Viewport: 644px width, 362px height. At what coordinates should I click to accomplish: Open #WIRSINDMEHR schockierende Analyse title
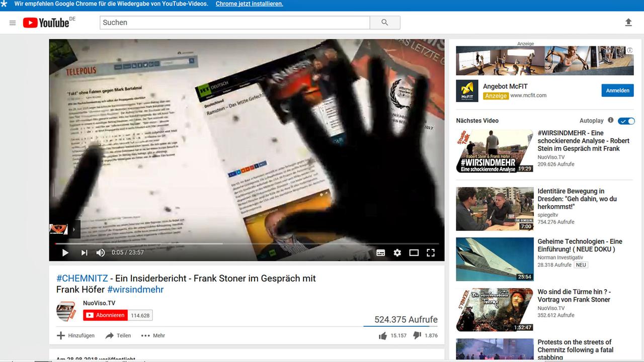coord(584,141)
